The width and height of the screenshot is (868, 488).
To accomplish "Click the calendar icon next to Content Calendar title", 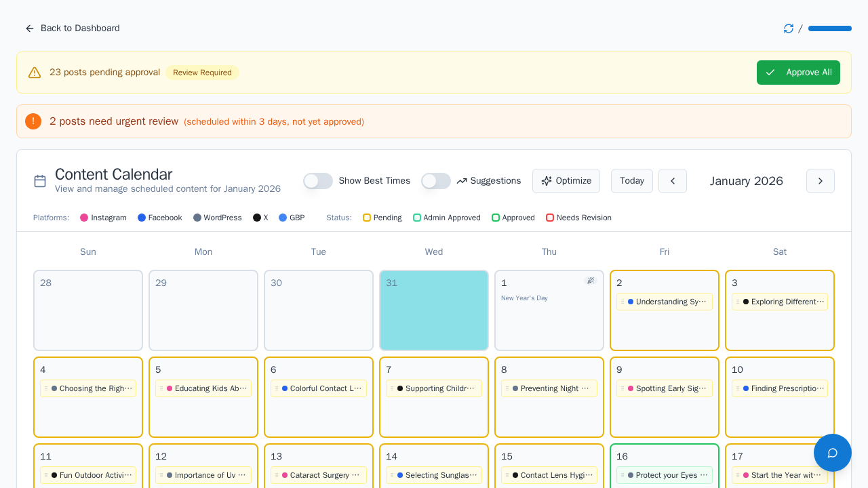I will tap(39, 180).
